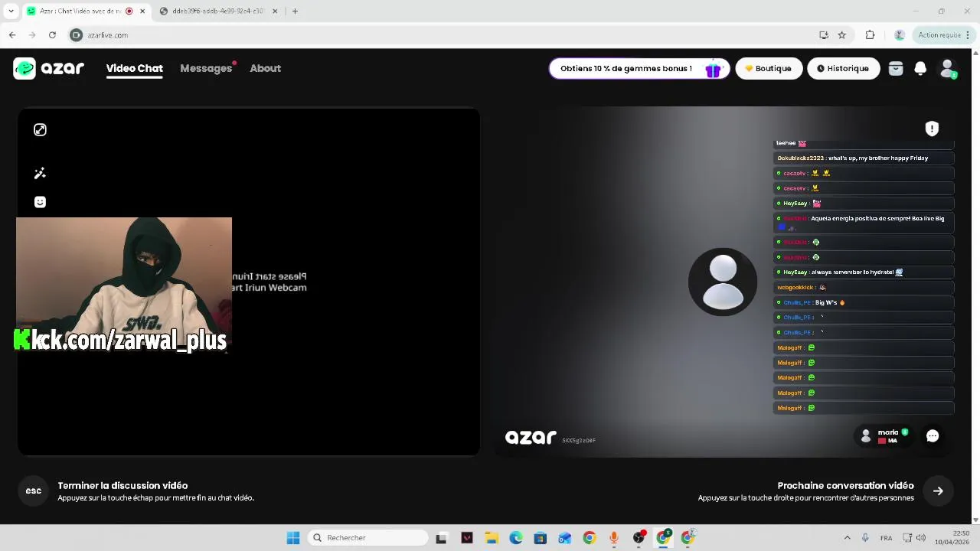Image resolution: width=980 pixels, height=551 pixels.
Task: Go forward in the browser
Action: pyautogui.click(x=32, y=34)
